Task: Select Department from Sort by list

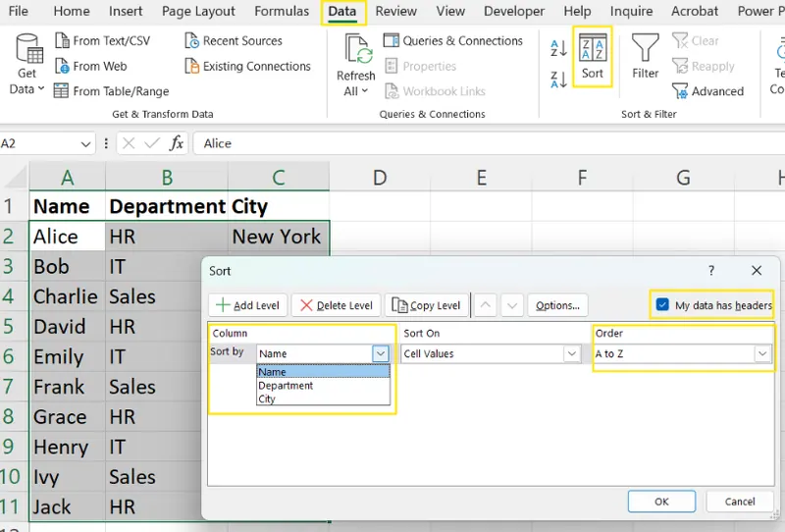Action: click(x=286, y=386)
